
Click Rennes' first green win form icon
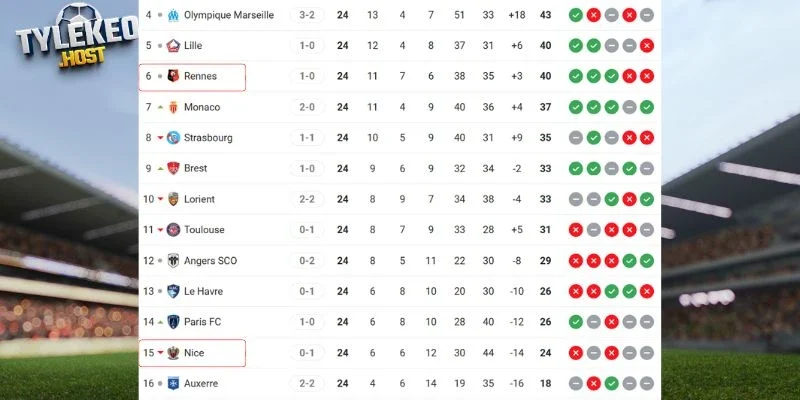coord(575,76)
